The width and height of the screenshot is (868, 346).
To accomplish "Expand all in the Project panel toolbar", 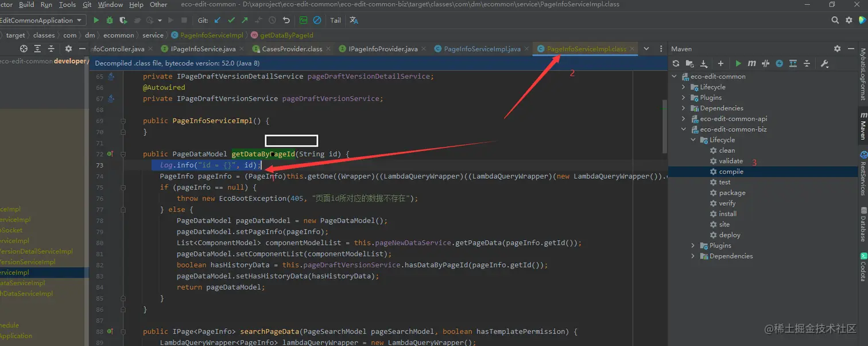I will click(x=37, y=49).
